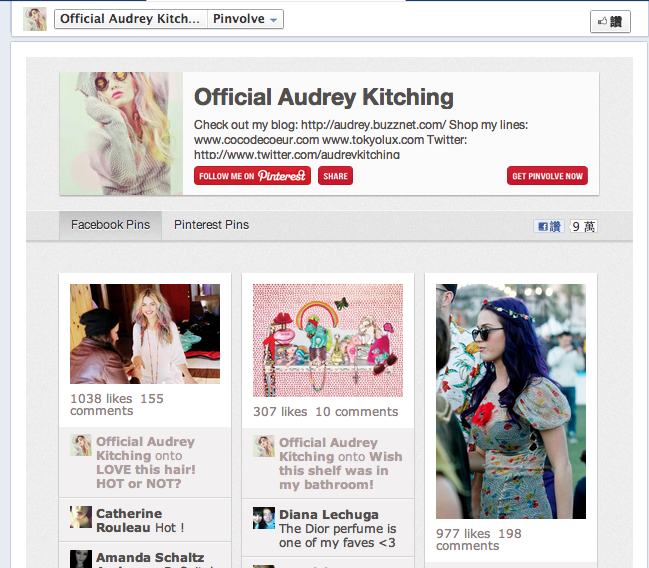
Task: Open the Pinvolve dropdown menu
Action: tap(245, 19)
